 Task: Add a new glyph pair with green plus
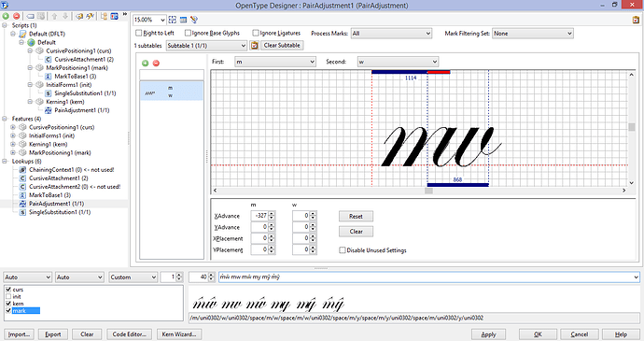[145, 63]
